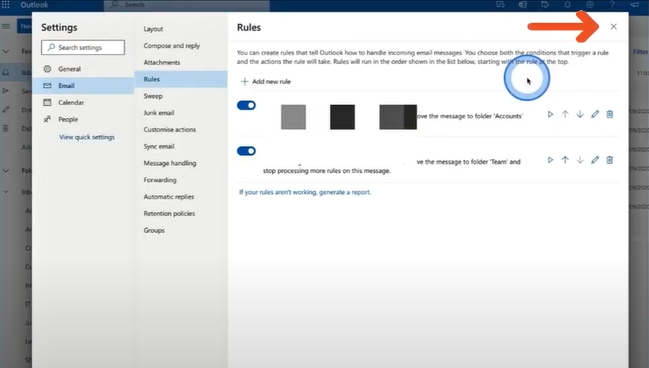Delete the 'Accounts' folder rule
Image resolution: width=649 pixels, height=368 pixels.
pos(610,114)
